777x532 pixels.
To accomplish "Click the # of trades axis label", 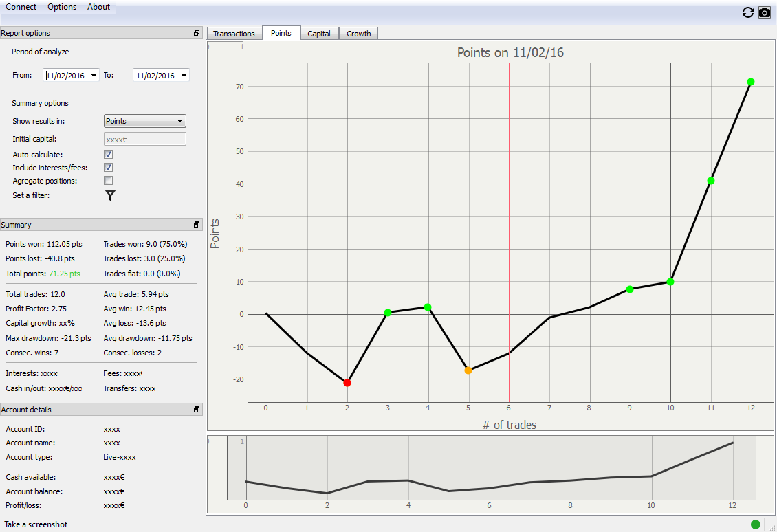I will tap(510, 425).
